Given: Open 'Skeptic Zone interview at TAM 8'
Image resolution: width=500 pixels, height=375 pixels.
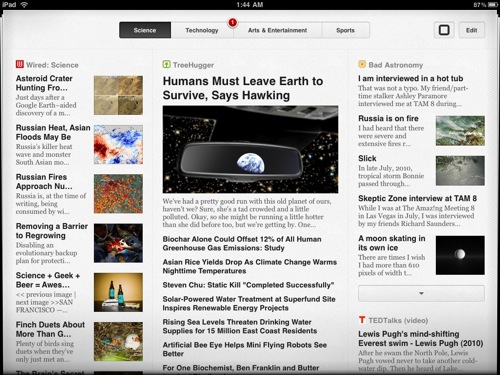Looking at the screenshot, I should pos(417,198).
